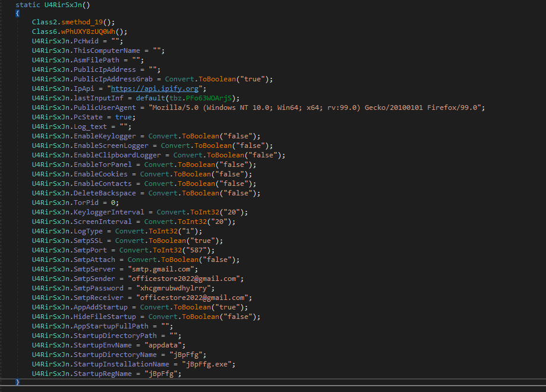Click the AppStartupFullPath field
The height and width of the screenshot is (392, 546).
point(111,326)
